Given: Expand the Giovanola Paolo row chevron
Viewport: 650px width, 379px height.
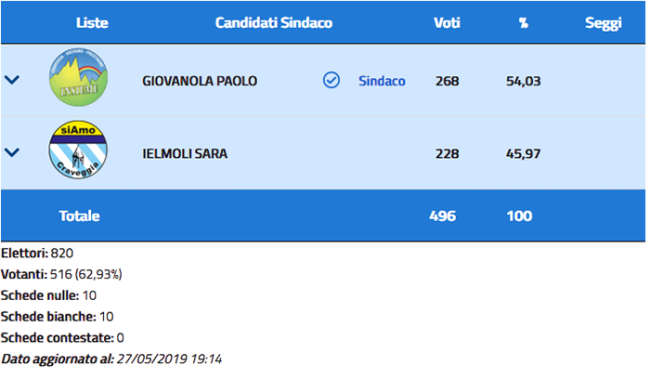Looking at the screenshot, I should 12,80.
